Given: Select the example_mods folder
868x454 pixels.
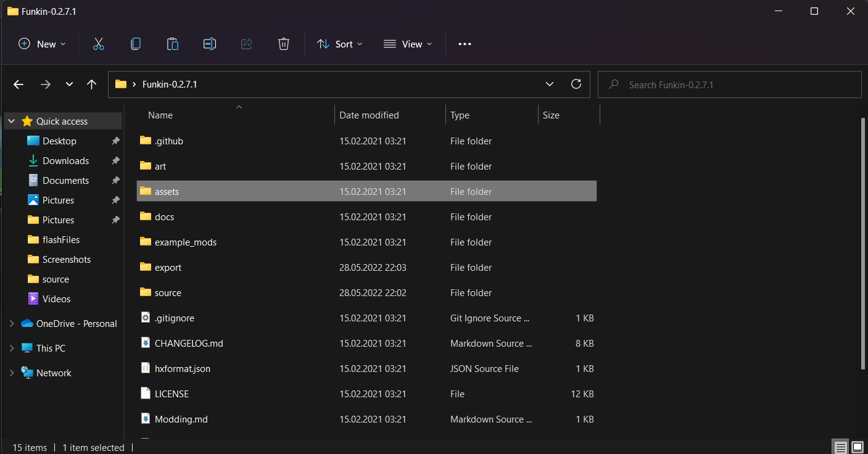Looking at the screenshot, I should [366, 242].
